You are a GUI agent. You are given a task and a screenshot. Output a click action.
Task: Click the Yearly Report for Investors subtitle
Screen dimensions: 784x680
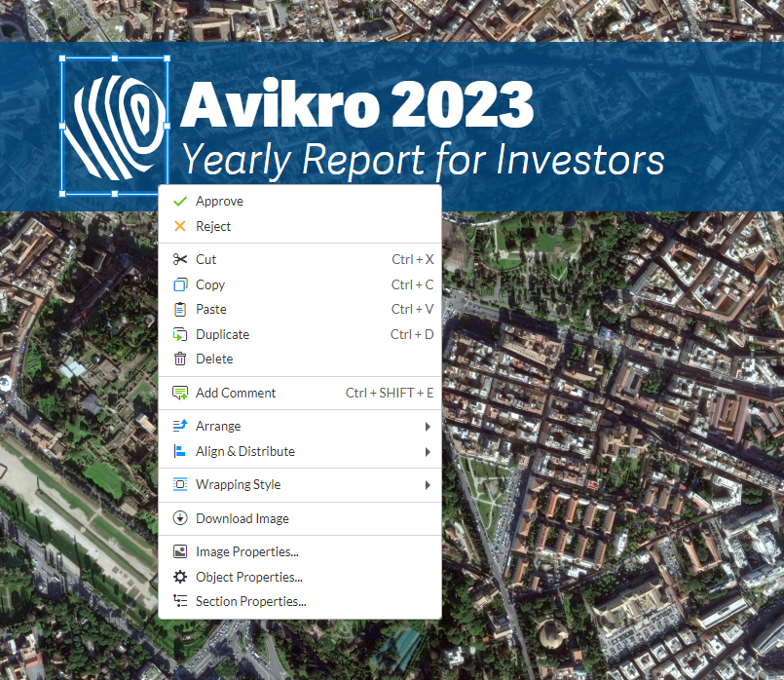click(423, 160)
